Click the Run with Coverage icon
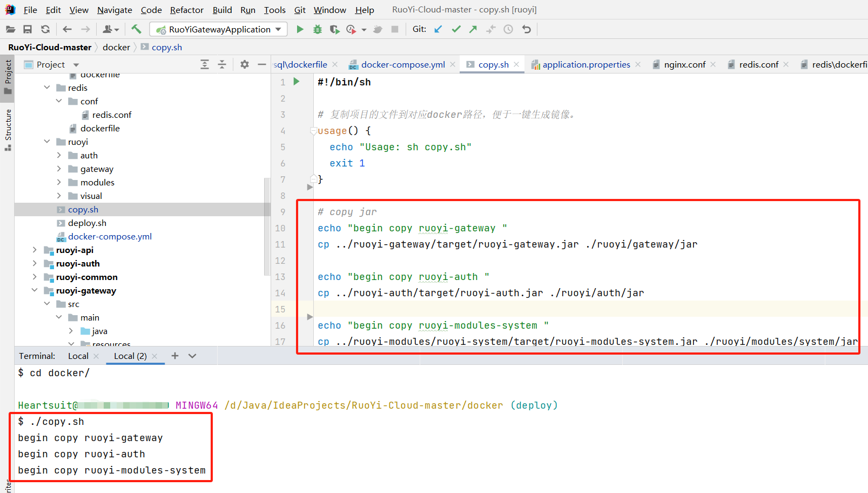 [x=334, y=29]
